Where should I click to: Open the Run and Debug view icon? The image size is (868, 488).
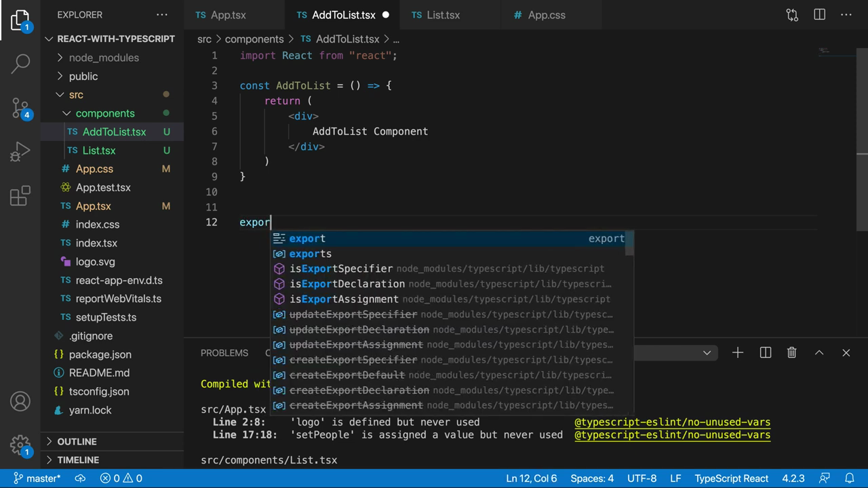(20, 151)
